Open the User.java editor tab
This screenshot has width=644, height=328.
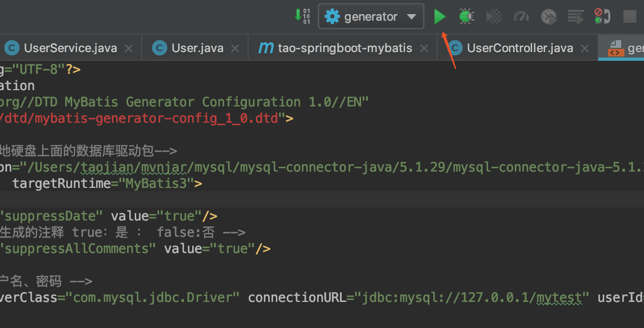197,48
